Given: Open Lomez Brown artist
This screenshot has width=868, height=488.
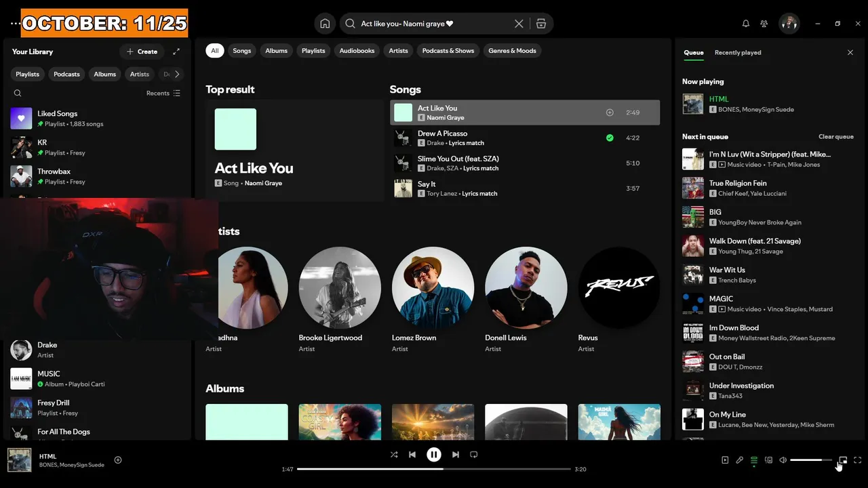Looking at the screenshot, I should 433,300.
